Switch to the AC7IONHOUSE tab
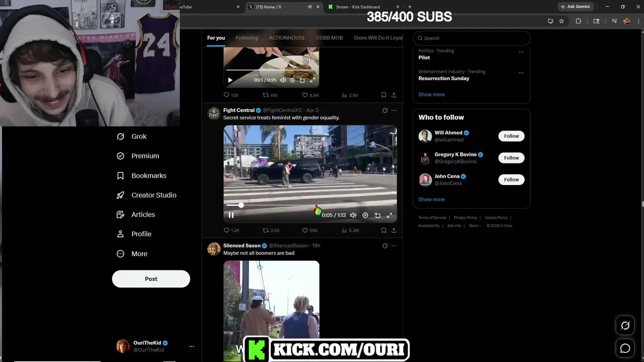Screen dimensions: 644x362 click(x=287, y=38)
